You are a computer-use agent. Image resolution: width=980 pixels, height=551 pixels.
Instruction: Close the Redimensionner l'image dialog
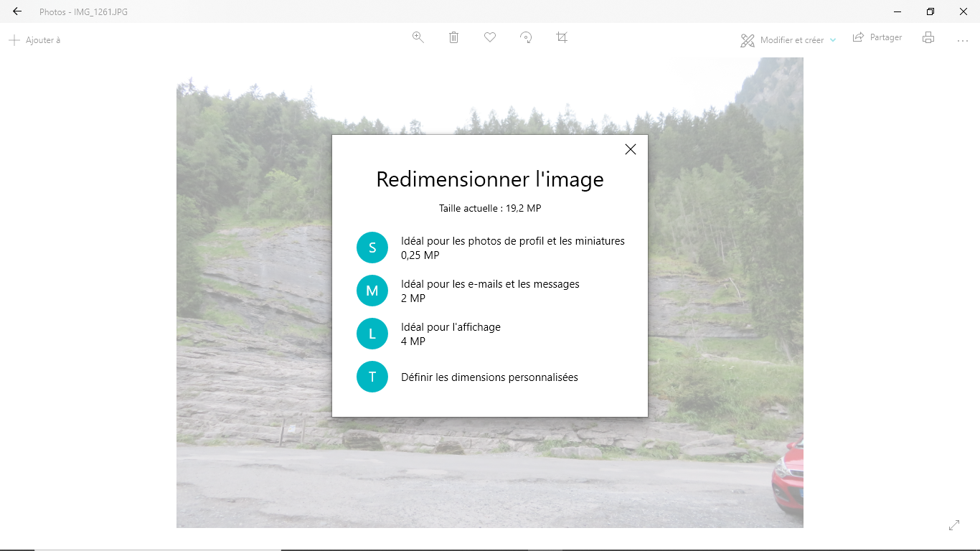pyautogui.click(x=631, y=149)
